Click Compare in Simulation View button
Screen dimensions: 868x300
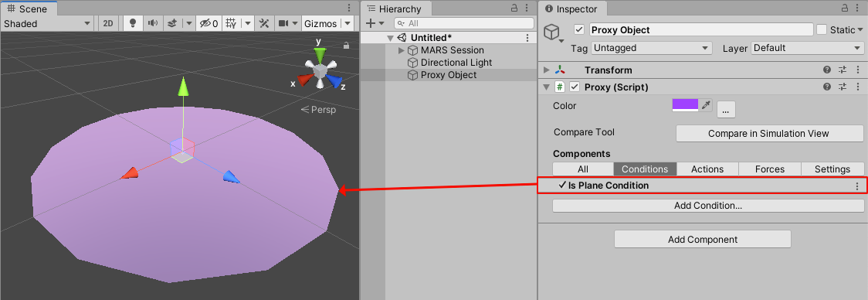(x=769, y=133)
